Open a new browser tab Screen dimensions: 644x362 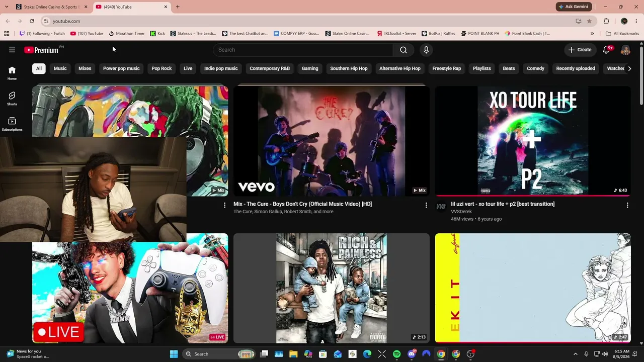pyautogui.click(x=178, y=7)
